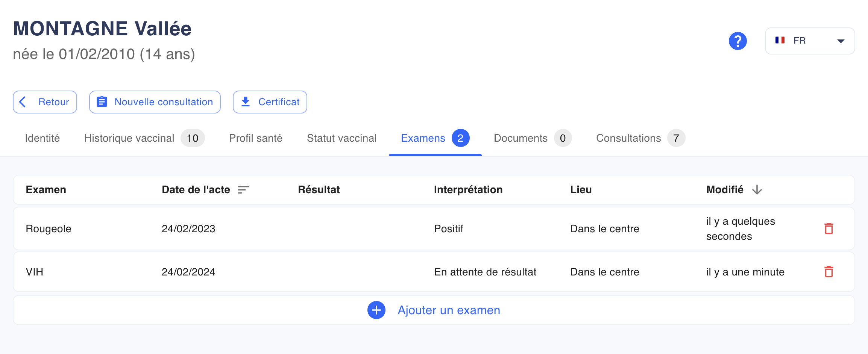
Task: Click the Ajouter un examen link
Action: [449, 310]
